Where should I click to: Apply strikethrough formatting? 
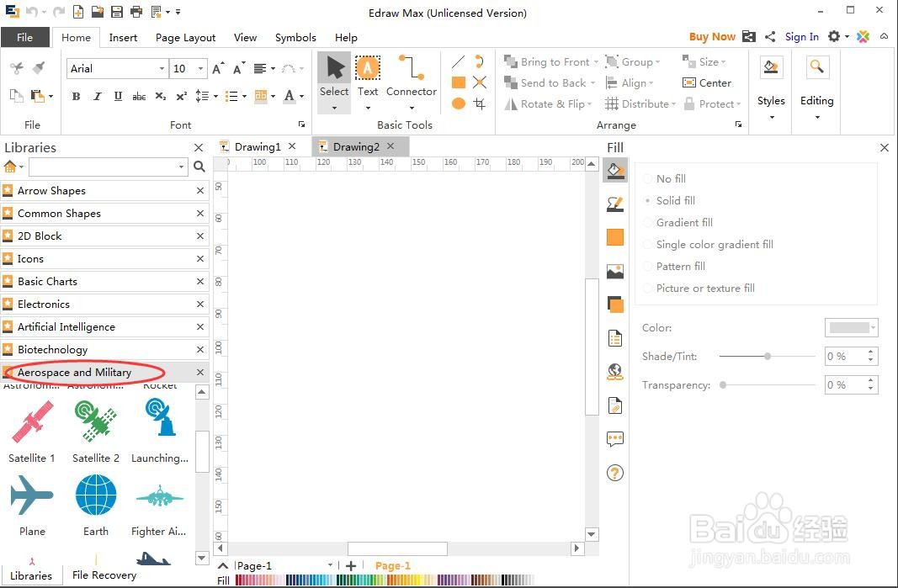pyautogui.click(x=139, y=96)
